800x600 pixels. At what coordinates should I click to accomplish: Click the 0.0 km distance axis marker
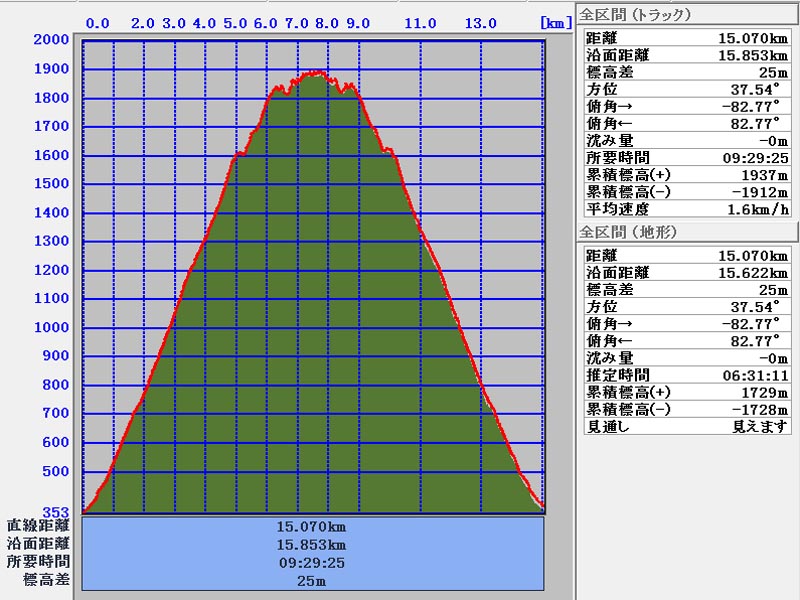[x=98, y=22]
